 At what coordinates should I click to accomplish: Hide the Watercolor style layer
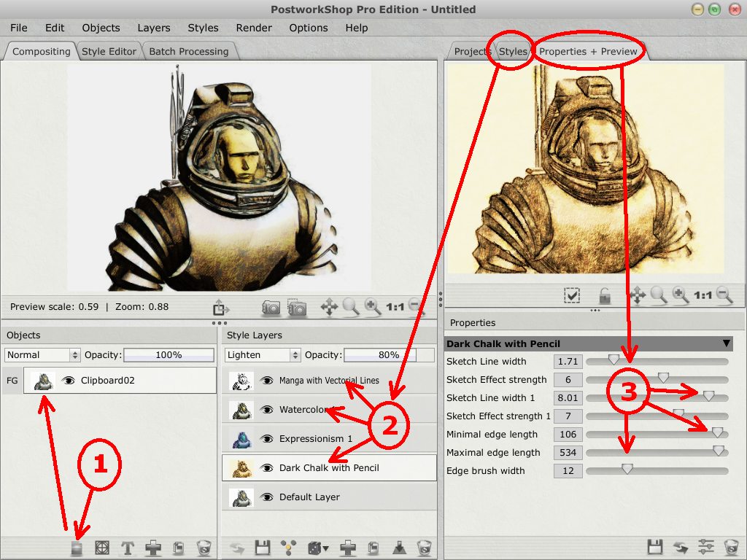tap(267, 410)
